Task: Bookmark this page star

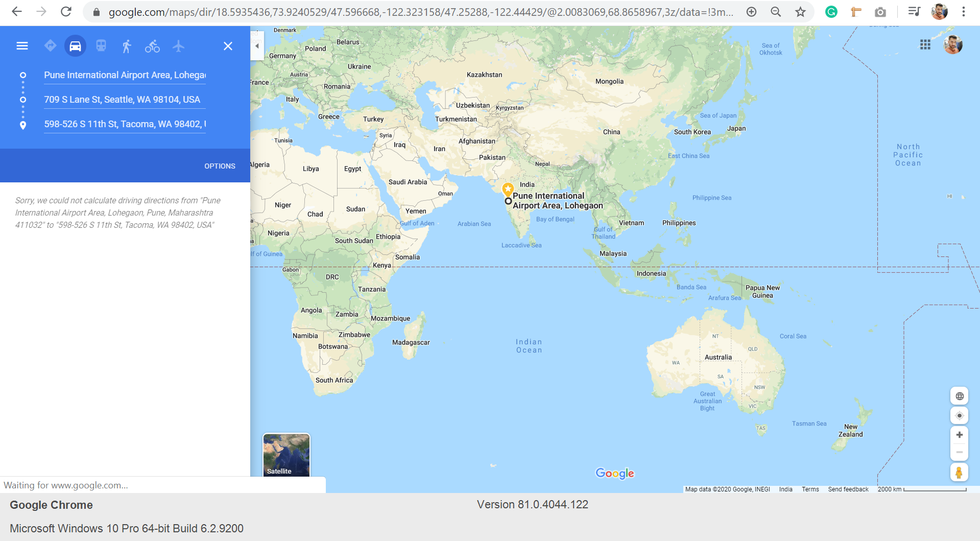Action: 800,12
